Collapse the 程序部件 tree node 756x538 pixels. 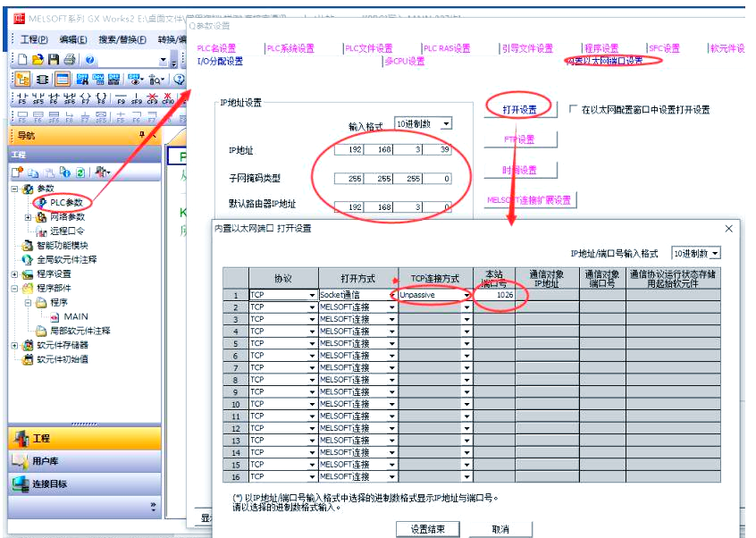[x=14, y=289]
